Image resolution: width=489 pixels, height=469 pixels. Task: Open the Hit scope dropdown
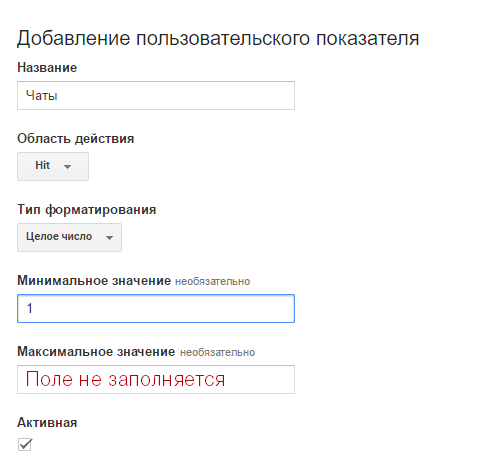53,166
